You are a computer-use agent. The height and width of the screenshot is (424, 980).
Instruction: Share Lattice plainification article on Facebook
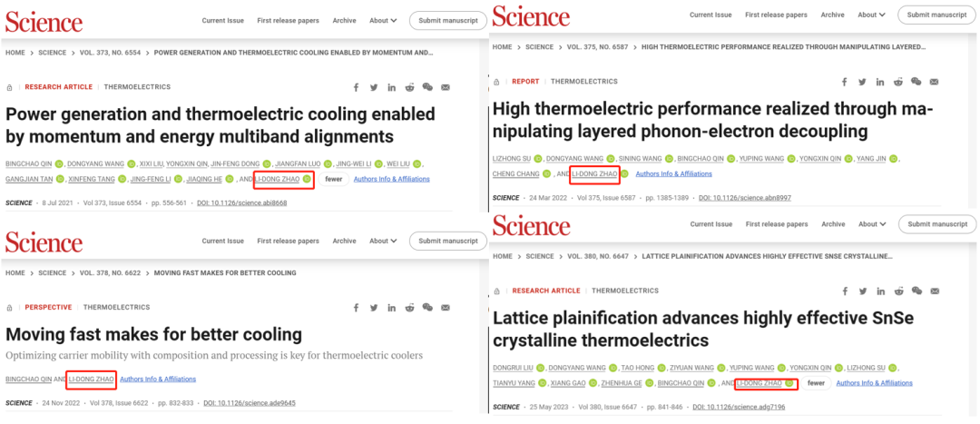coord(845,291)
